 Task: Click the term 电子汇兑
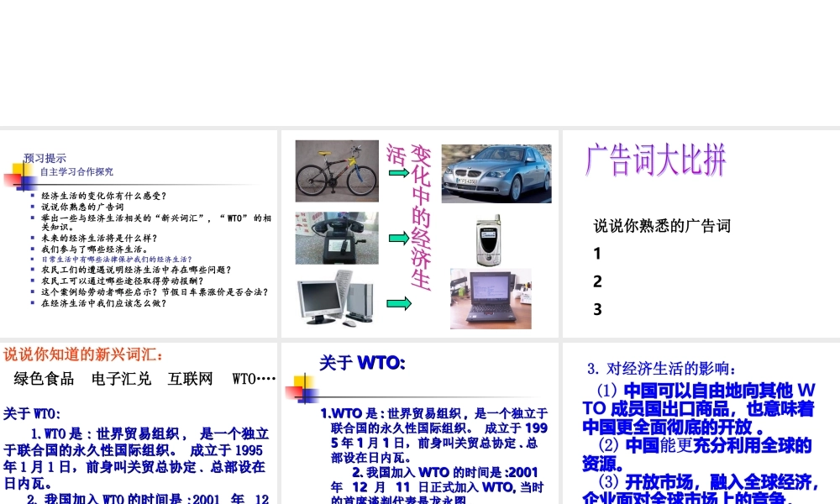pyautogui.click(x=121, y=379)
